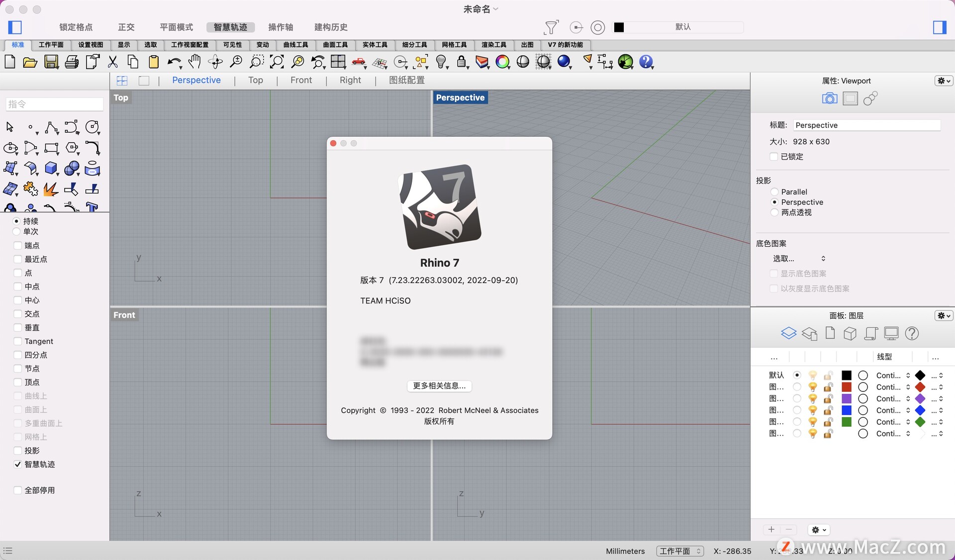Image resolution: width=955 pixels, height=560 pixels.
Task: Expand the properties panel gear menu
Action: tap(944, 81)
